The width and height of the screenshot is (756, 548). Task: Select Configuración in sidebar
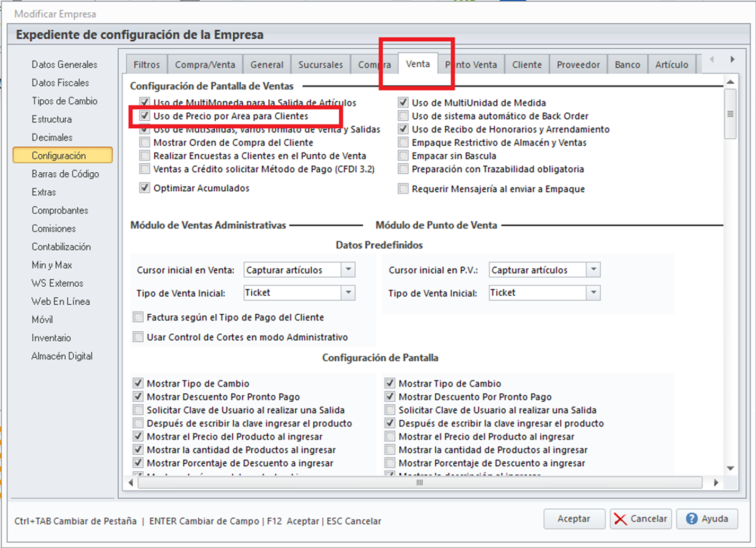pos(63,155)
